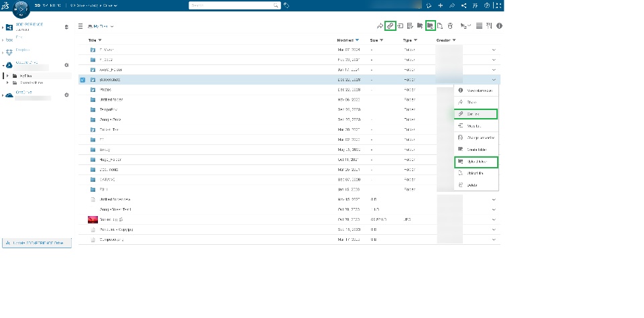The height and width of the screenshot is (318, 644).
Task: Click the Move to icon in the toolbar
Action: 400,26
